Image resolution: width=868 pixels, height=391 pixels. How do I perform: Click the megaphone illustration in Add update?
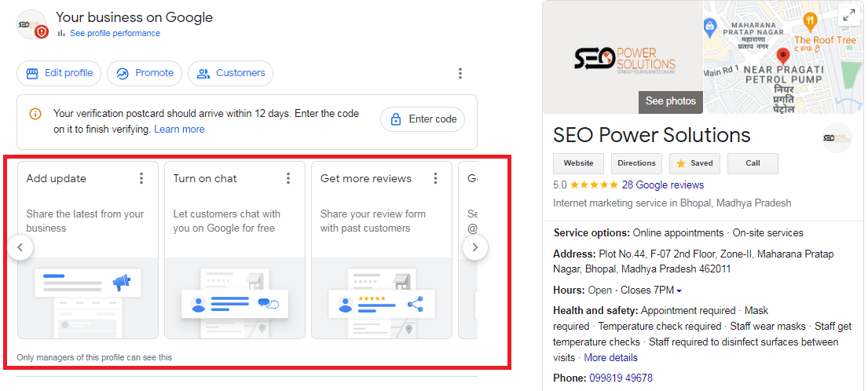tap(121, 283)
